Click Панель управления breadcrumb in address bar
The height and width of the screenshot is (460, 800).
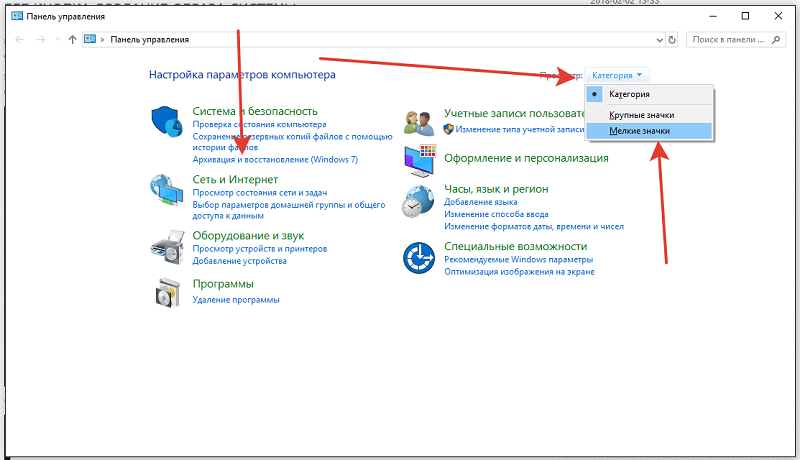click(x=149, y=39)
